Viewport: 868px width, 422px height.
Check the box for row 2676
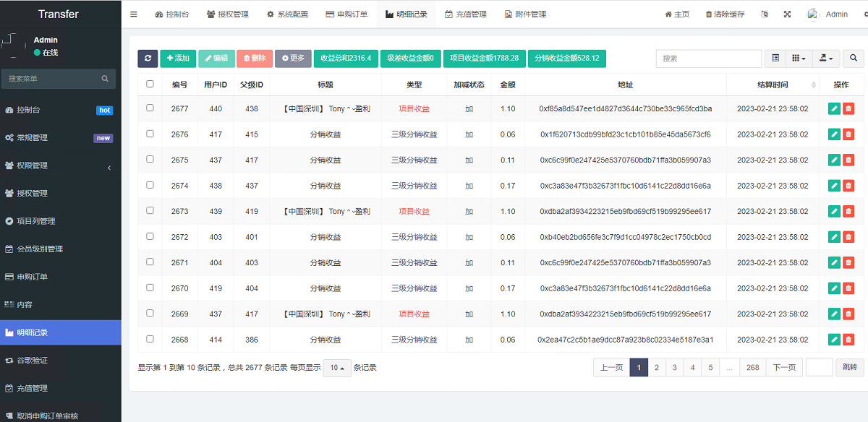coord(150,134)
